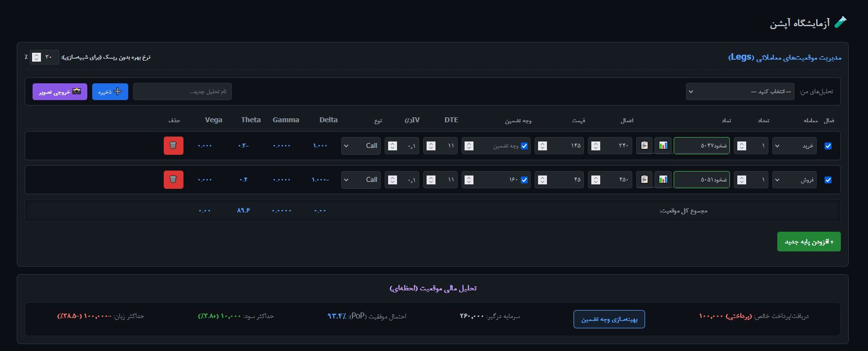Image resolution: width=868 pixels, height=351 pixels.
Task: Click the strike spinner next to ۲۴۰
Action: click(x=596, y=146)
